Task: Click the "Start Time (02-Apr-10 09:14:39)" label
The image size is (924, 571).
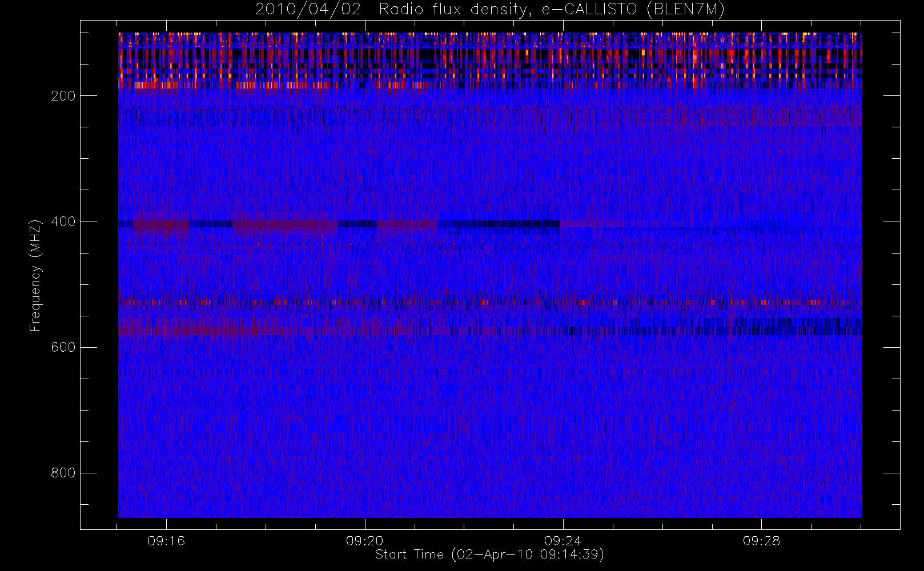Action: 490,554
